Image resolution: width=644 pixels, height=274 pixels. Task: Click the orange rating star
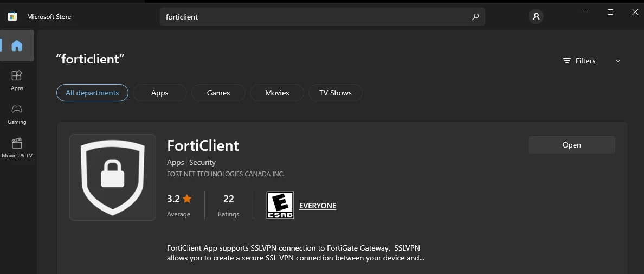click(187, 199)
